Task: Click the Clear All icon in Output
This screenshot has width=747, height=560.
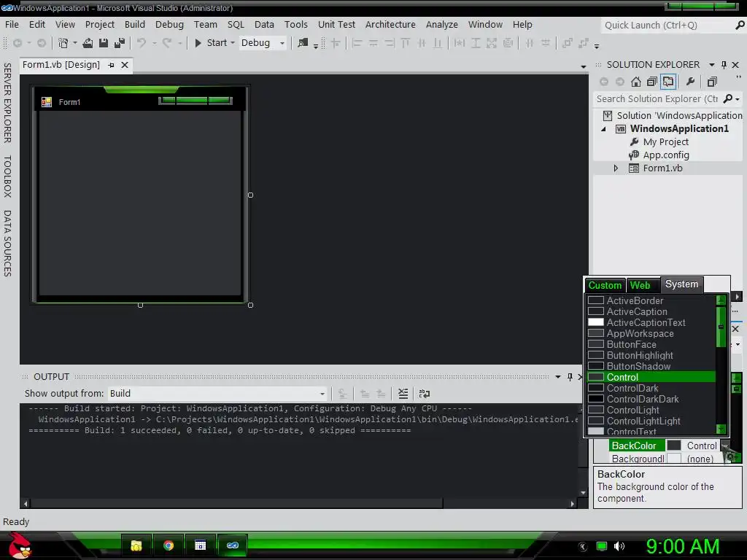Action: [403, 394]
